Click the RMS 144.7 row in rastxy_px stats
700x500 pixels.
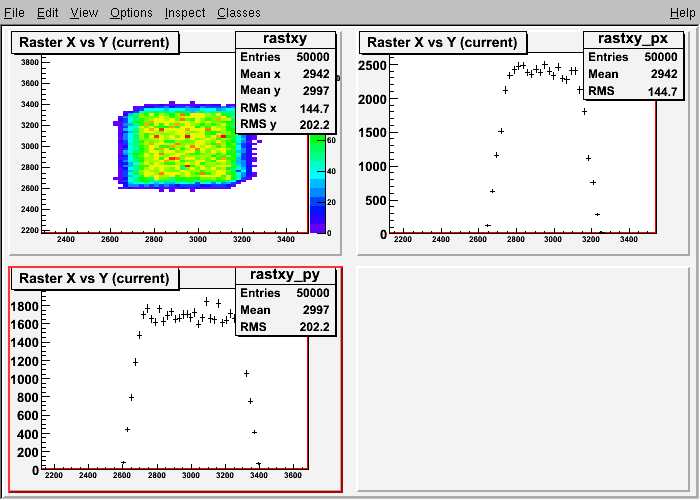point(633,91)
